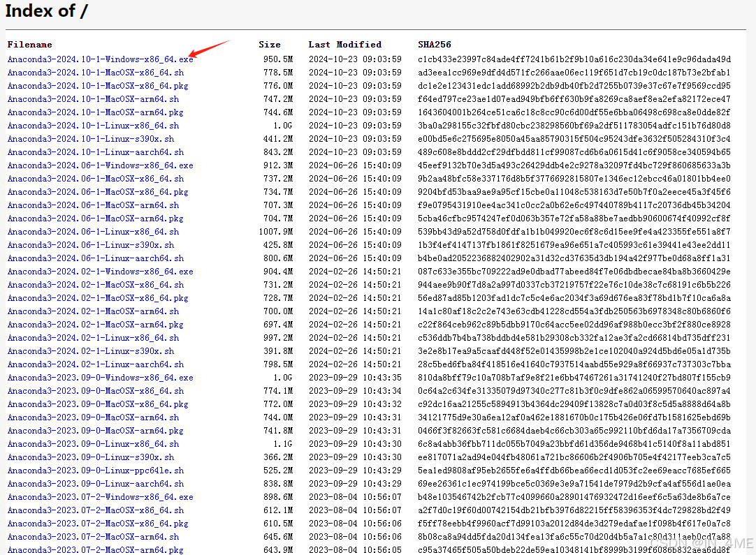Image resolution: width=756 pixels, height=555 pixels.
Task: Open Anaconda3-2024.10-1-Linux-aarch64.sh link
Action: (x=96, y=152)
